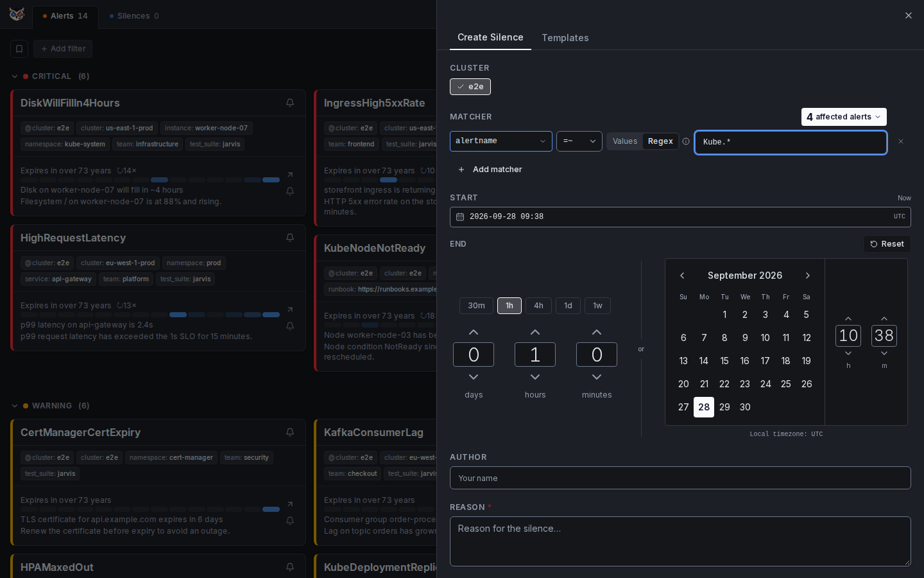
Task: Collapse the CRITICAL alerts group
Action: click(x=15, y=76)
